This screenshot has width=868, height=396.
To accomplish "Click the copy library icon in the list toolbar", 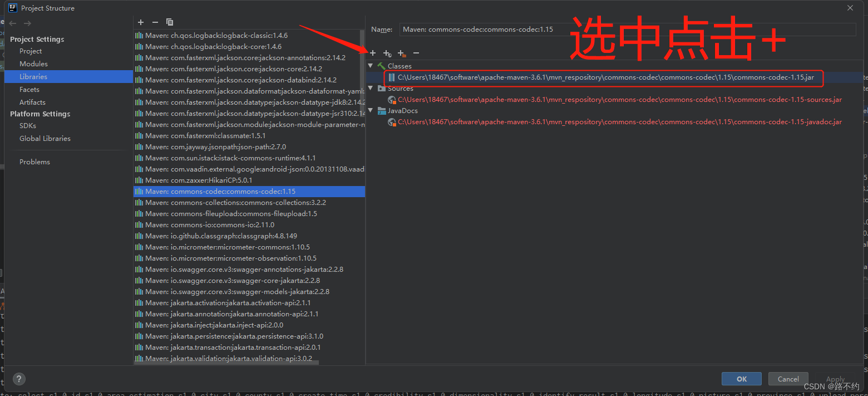I will pyautogui.click(x=169, y=22).
